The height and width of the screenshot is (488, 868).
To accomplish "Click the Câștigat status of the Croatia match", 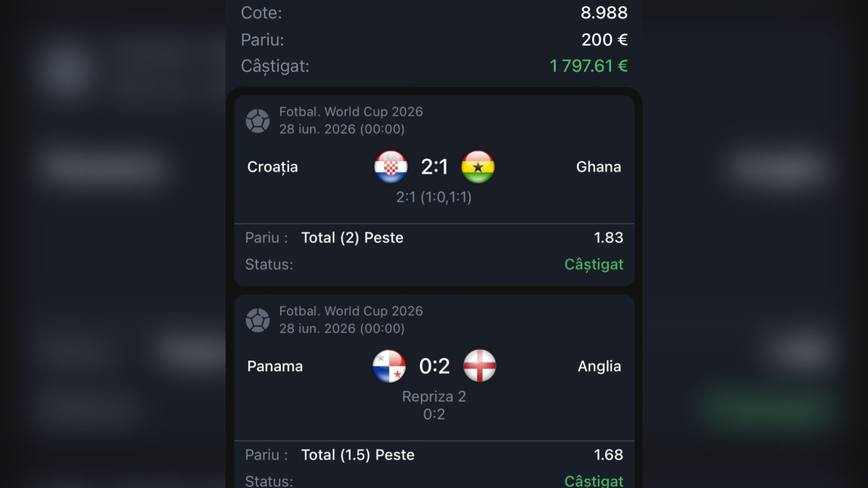I will click(594, 265).
